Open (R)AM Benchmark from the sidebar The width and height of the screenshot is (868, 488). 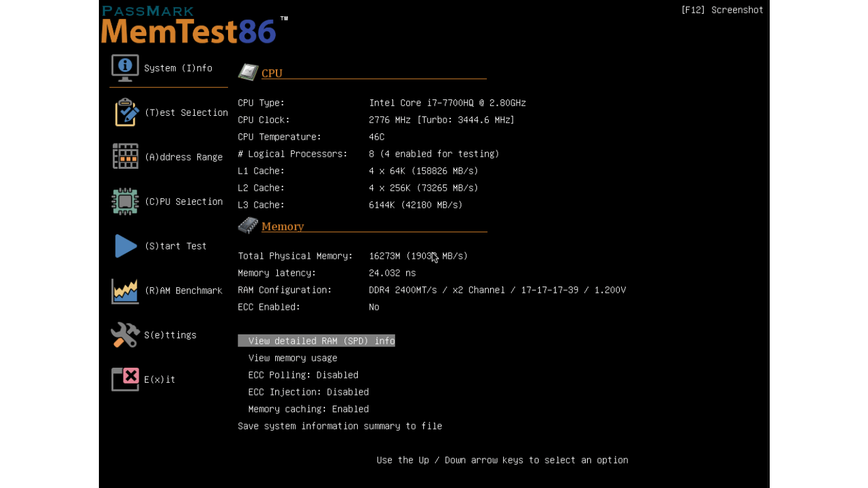(x=183, y=291)
